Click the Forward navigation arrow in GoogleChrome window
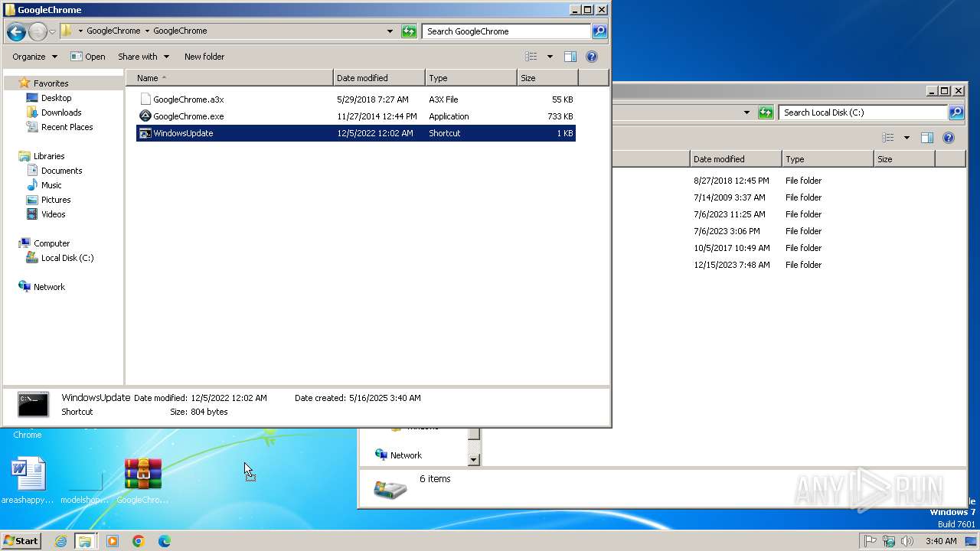 point(38,31)
